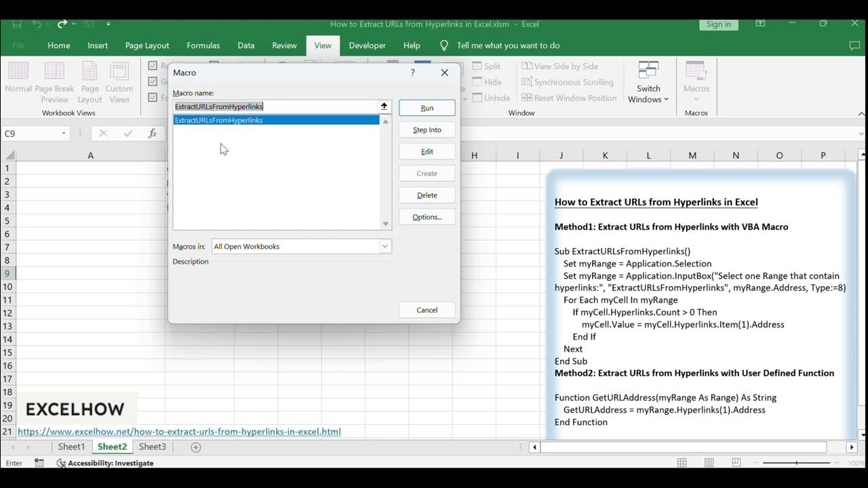Open the Home ribbon tab
Image resolution: width=868 pixels, height=488 pixels.
click(59, 45)
